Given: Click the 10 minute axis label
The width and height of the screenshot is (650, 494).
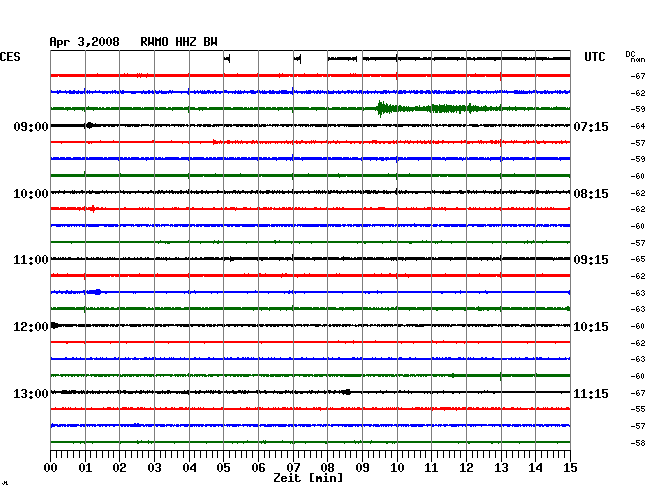Looking at the screenshot, I should [x=397, y=467].
